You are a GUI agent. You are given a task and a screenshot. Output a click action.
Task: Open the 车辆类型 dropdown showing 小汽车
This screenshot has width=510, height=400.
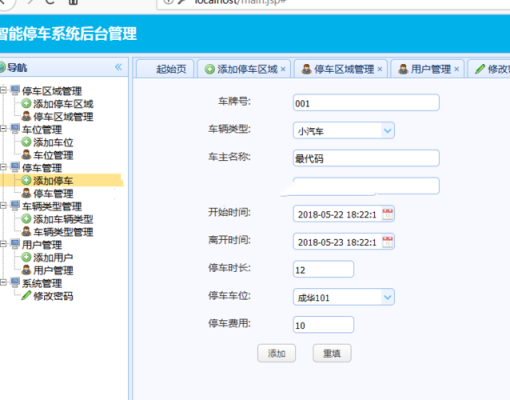387,131
